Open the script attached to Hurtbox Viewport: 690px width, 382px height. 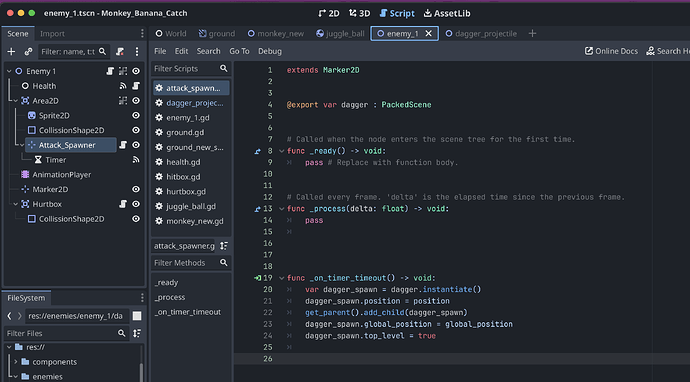[123, 204]
